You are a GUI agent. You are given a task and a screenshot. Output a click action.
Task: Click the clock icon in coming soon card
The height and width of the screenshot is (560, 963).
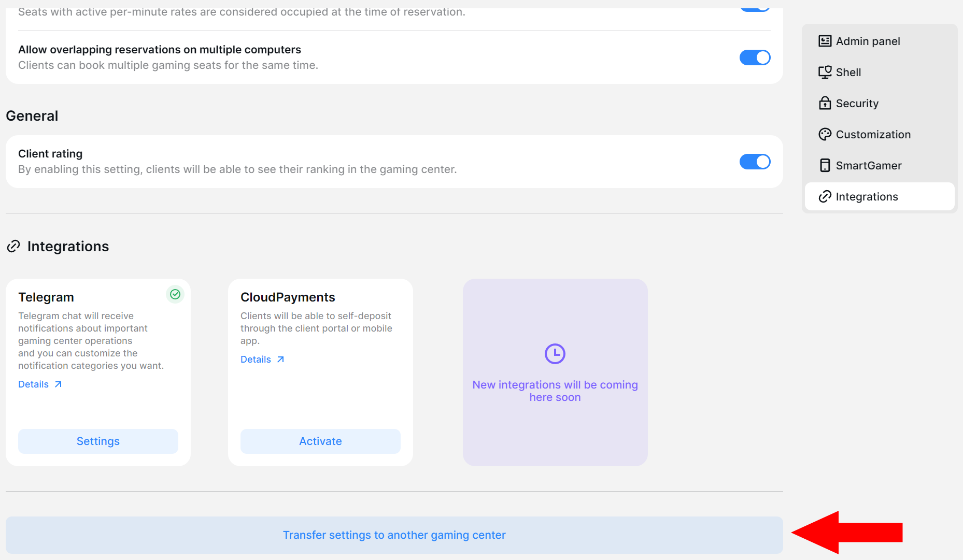tap(555, 354)
